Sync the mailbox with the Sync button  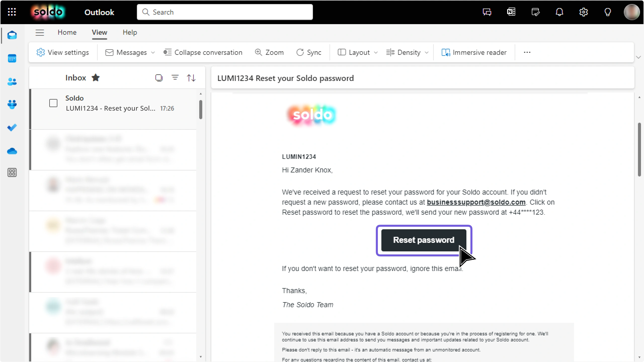(x=309, y=52)
